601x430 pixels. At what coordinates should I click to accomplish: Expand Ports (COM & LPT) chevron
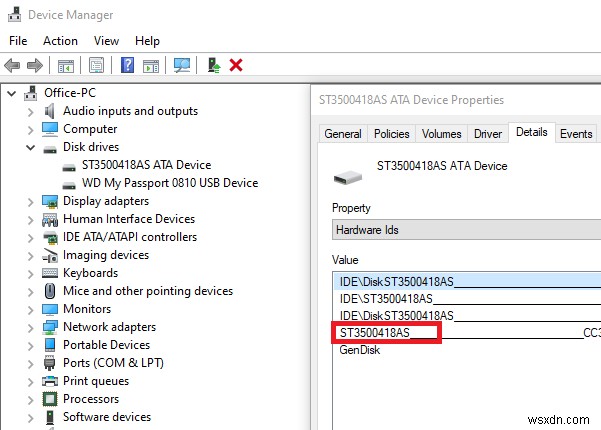point(30,364)
